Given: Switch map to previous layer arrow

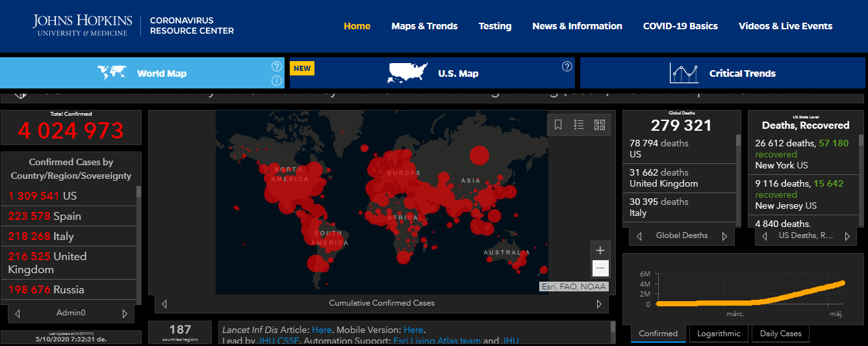Looking at the screenshot, I should point(164,304).
